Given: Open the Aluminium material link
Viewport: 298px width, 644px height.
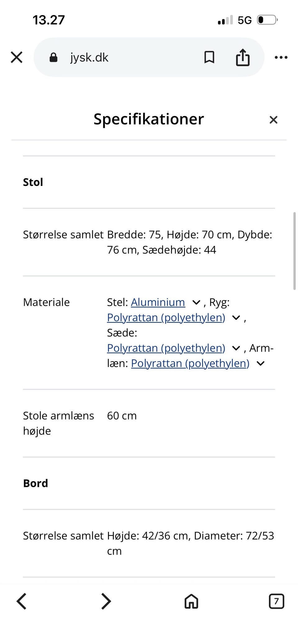Looking at the screenshot, I should click(x=158, y=302).
